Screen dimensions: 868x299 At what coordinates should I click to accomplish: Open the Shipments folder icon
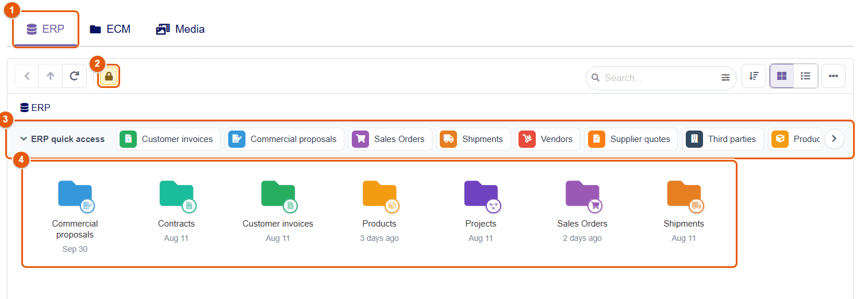click(x=684, y=195)
